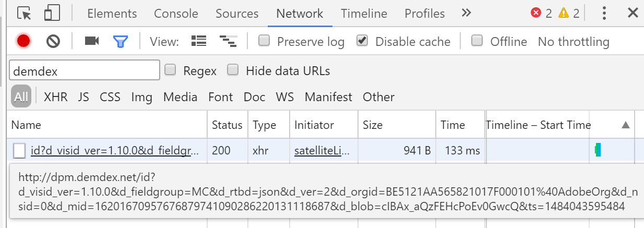Toggle the overview waterfall view icon
This screenshot has width=644, height=228.
point(228,41)
